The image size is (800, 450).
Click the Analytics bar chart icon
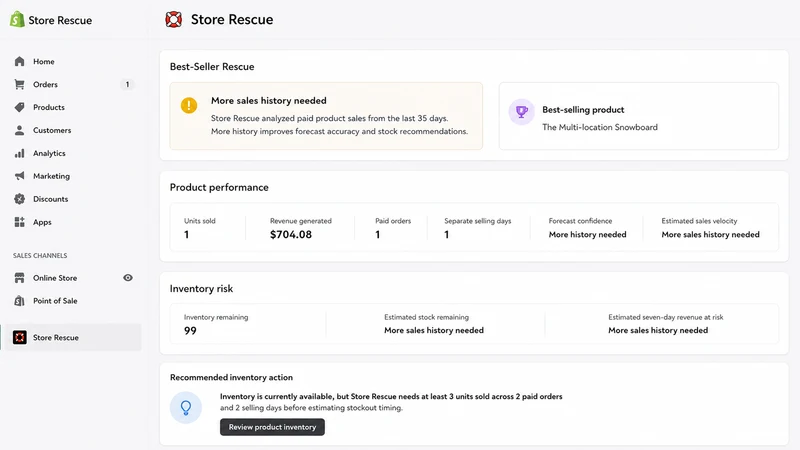tap(19, 153)
